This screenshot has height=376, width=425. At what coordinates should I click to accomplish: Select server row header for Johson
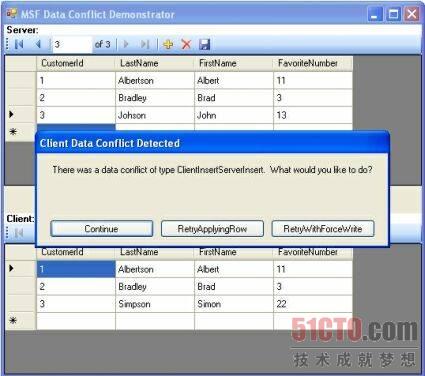pos(21,115)
